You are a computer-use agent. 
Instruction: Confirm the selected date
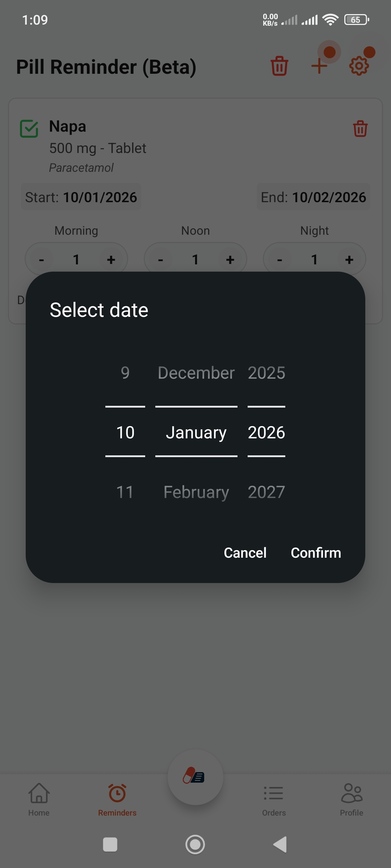click(316, 553)
